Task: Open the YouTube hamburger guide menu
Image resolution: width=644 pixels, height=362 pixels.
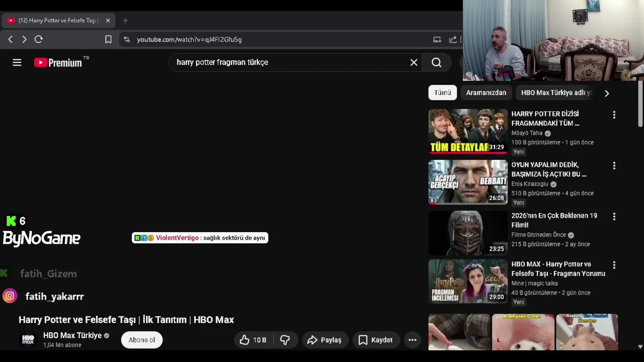Action: click(17, 62)
